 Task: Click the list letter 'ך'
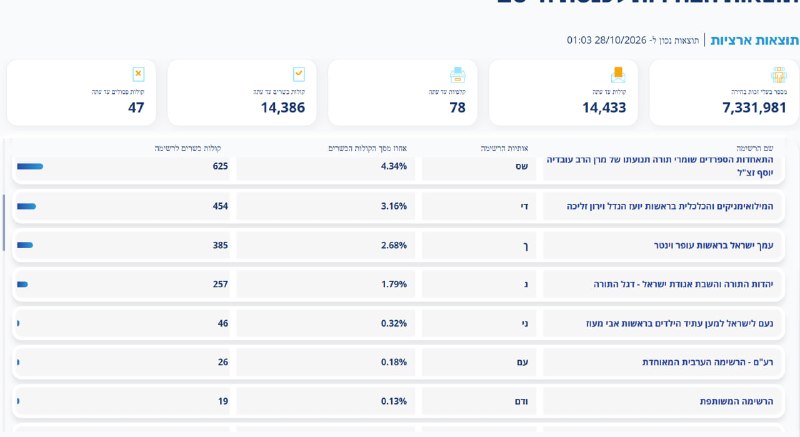[526, 246]
